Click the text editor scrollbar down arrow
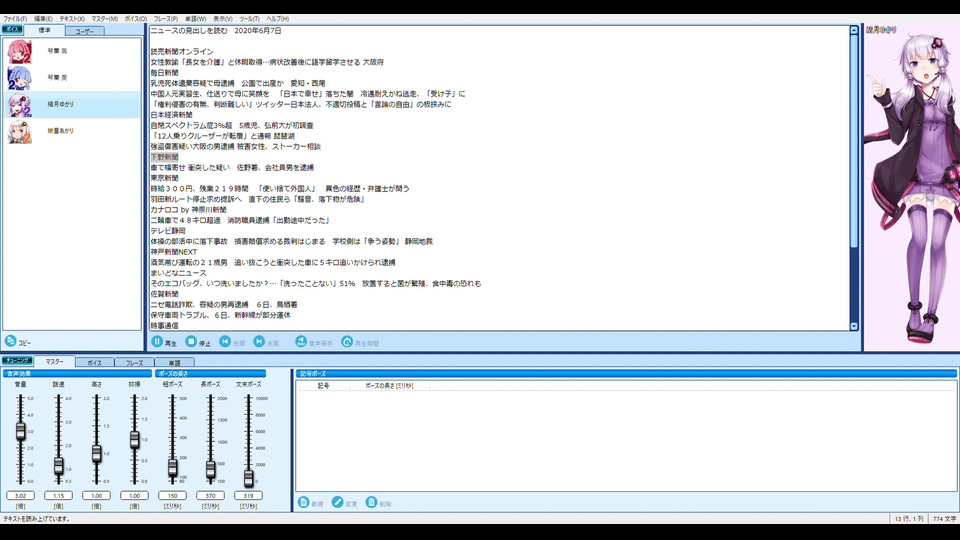Viewport: 960px width, 540px height. tap(854, 326)
